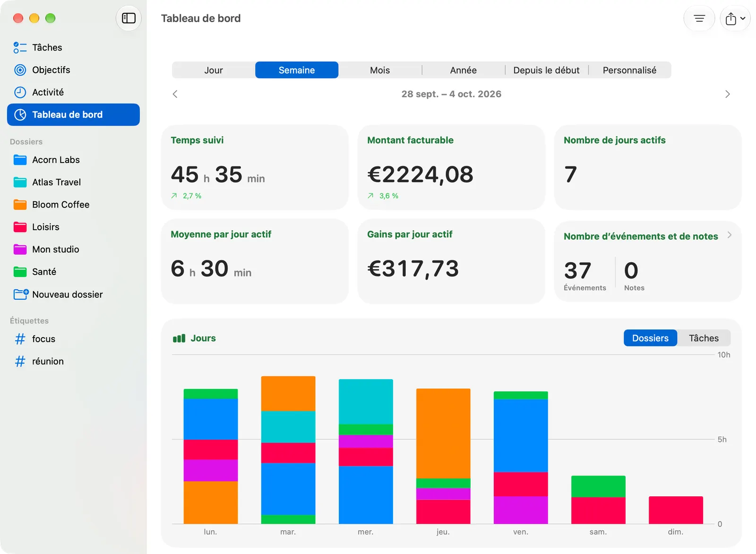Screen dimensions: 756x554
Task: Click the Temps suivi card title
Action: (x=197, y=140)
